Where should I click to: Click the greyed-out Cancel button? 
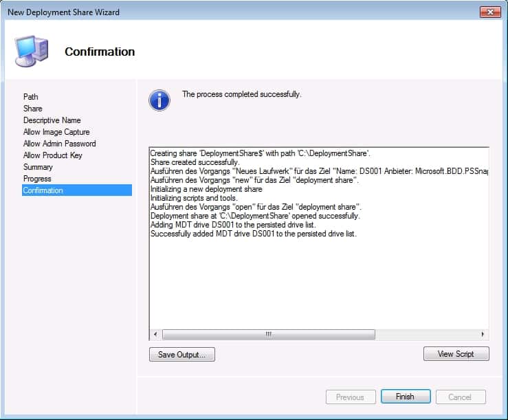461,397
